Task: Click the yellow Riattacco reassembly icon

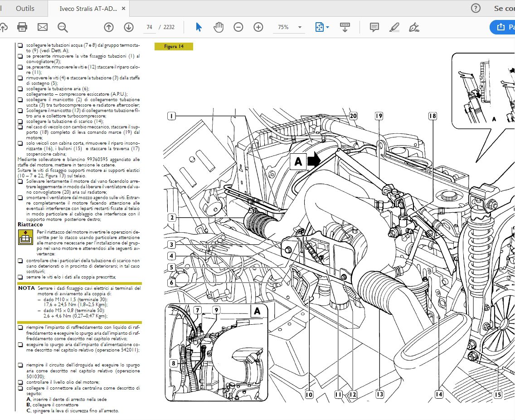Action: pyautogui.click(x=25, y=237)
